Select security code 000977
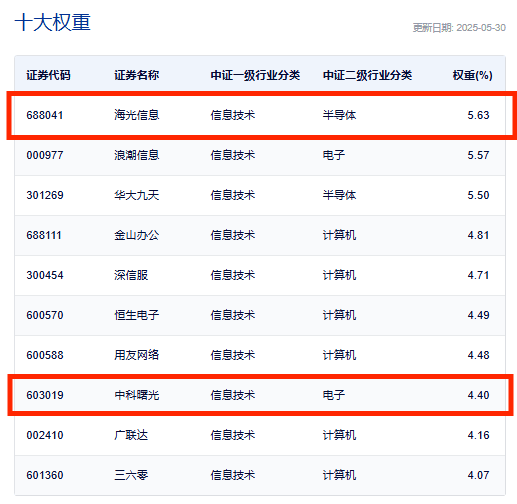Image resolution: width=517 pixels, height=504 pixels. 45,155
